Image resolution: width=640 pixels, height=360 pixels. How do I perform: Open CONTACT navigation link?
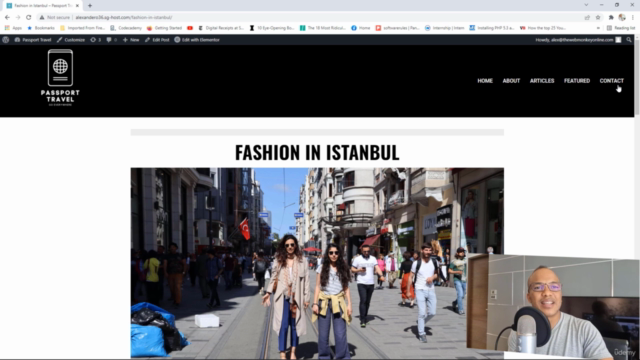611,81
